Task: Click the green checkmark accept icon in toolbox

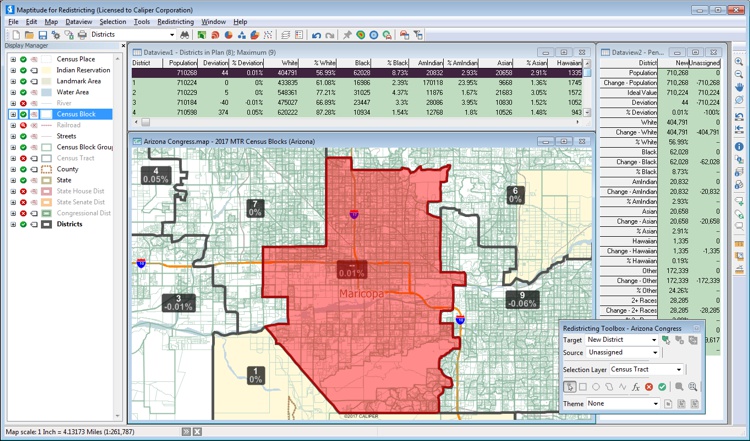Action: pyautogui.click(x=661, y=387)
